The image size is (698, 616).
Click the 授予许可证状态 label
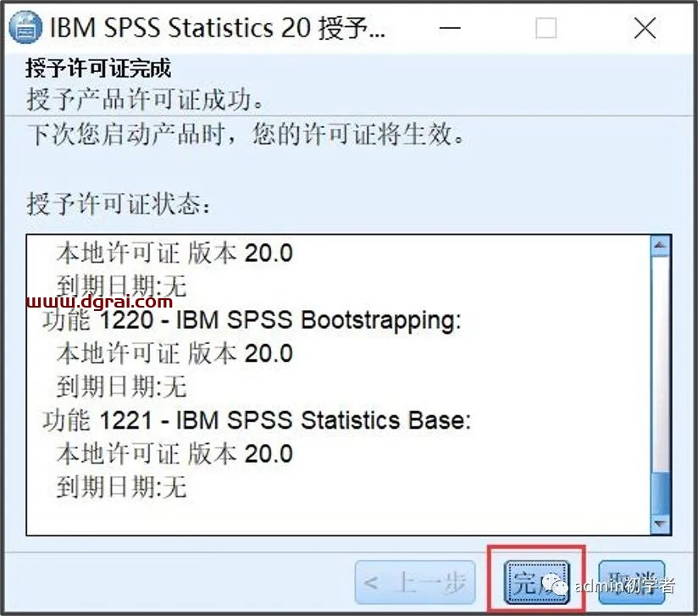coord(118,204)
